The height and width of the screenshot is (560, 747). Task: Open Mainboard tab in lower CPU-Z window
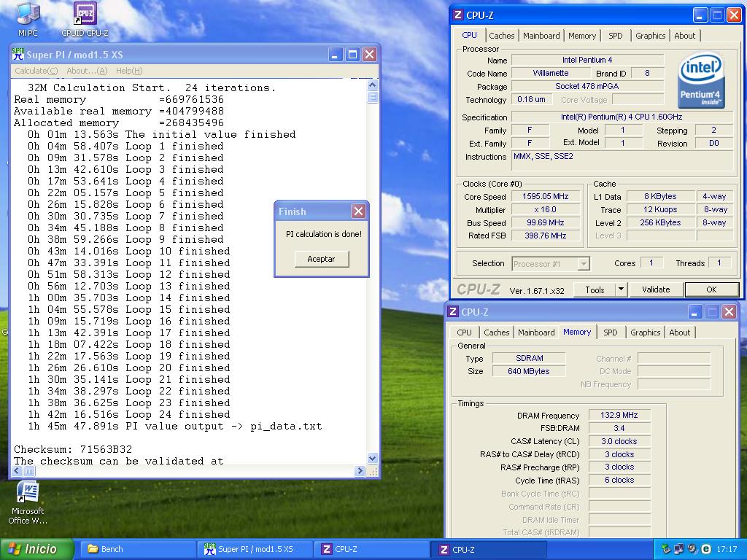(x=536, y=332)
